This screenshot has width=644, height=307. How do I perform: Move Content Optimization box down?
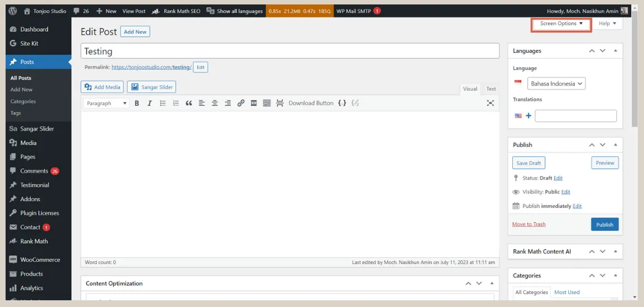(x=479, y=283)
